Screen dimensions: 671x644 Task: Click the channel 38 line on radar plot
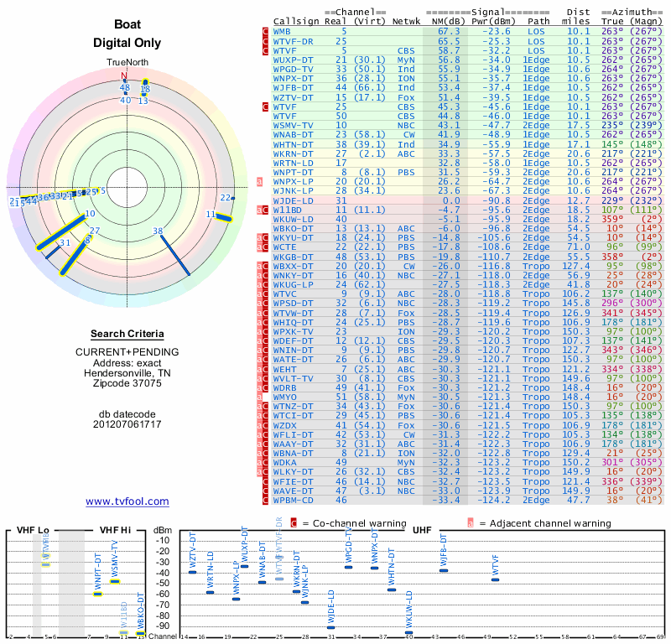[174, 254]
